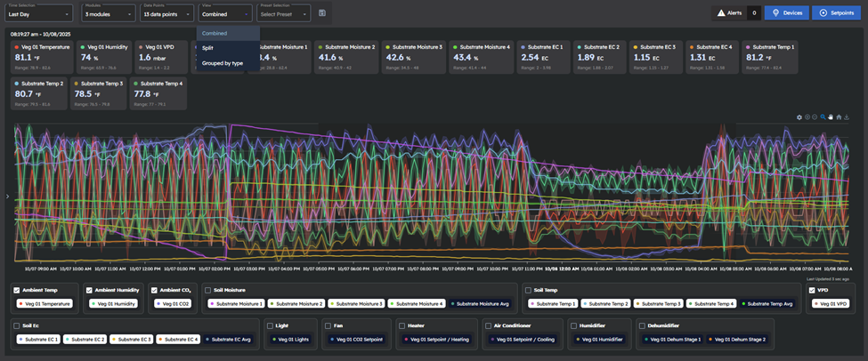This screenshot has width=868, height=361.
Task: Toggle the Veg 01 Lights series chip
Action: click(x=289, y=339)
